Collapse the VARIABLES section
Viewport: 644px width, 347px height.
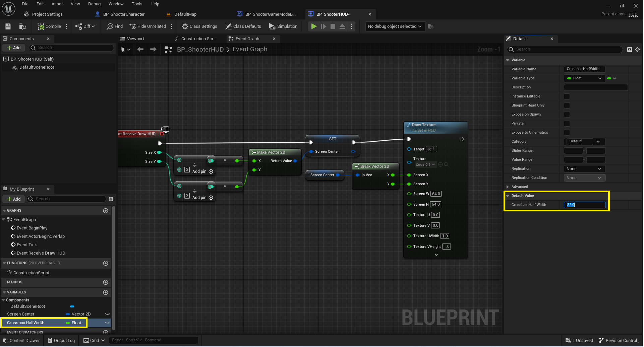[4, 292]
